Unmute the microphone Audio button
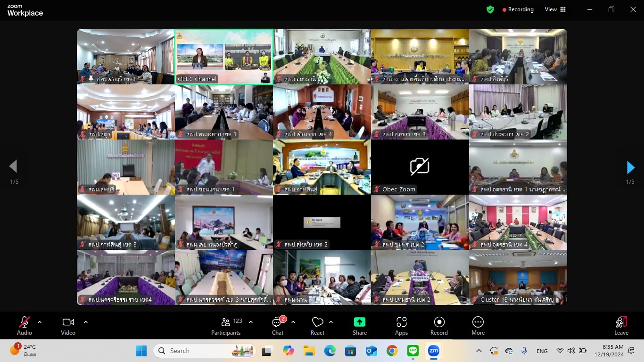This screenshot has width=644, height=362. pyautogui.click(x=25, y=326)
